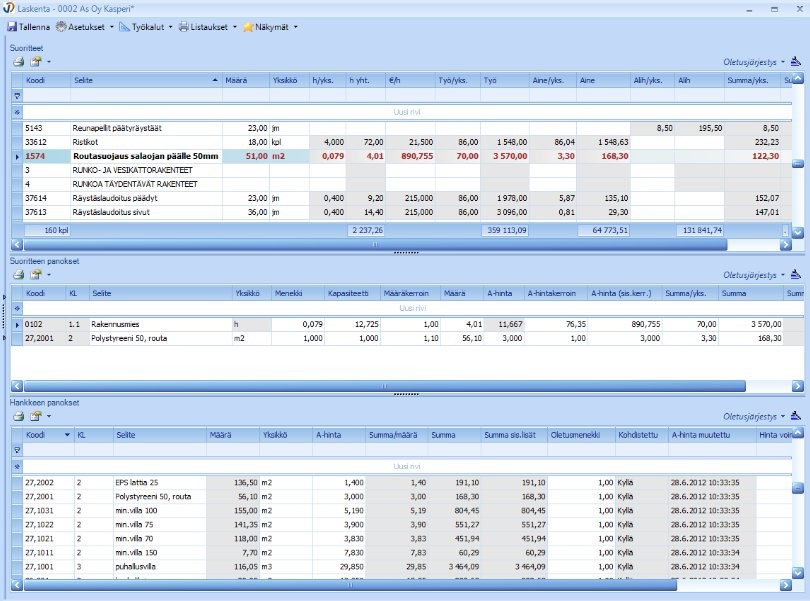This screenshot has height=601, width=810.
Task: Click Hankkeen panokset scroll down arrow
Action: click(x=798, y=572)
